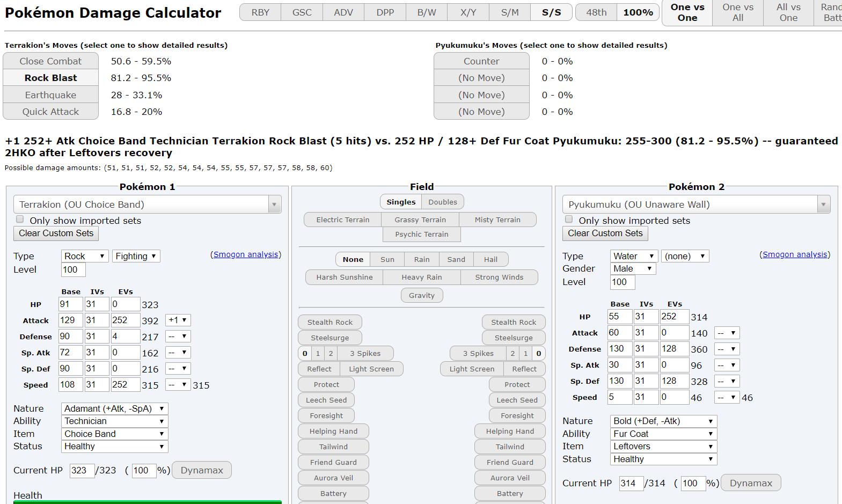Screen dimensions: 842x504
Task: Check Only show imported sets for Pokémon 1
Action: 20,220
